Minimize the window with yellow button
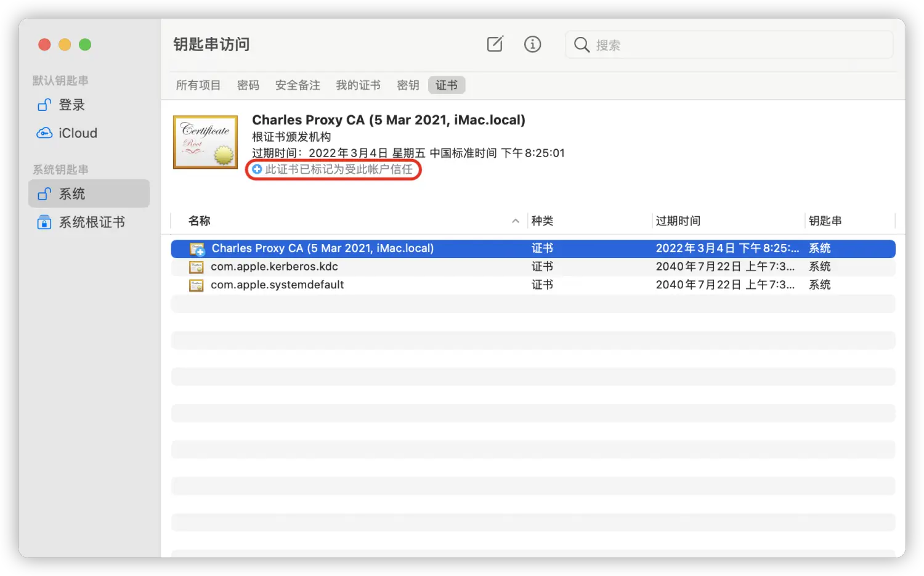Screen dimensions: 924x576 65,44
